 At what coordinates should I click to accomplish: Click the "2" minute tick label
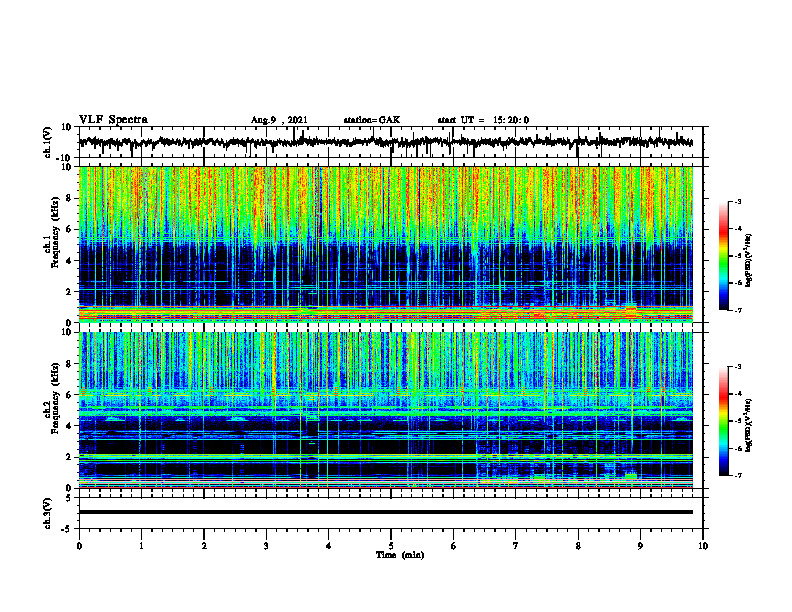click(204, 546)
